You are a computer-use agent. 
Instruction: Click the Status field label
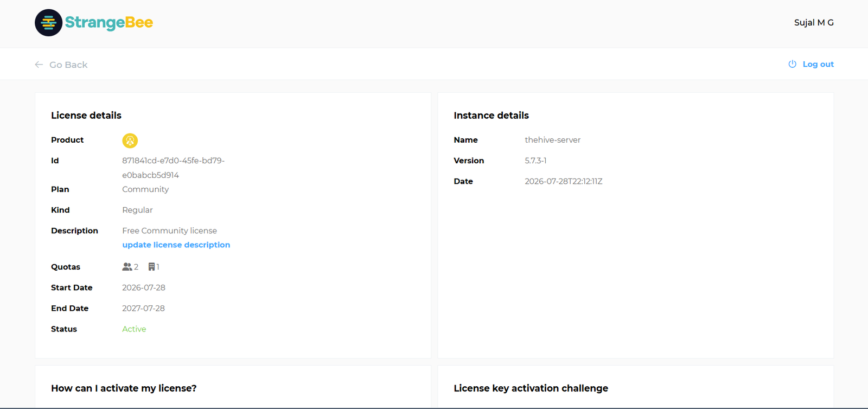64,329
